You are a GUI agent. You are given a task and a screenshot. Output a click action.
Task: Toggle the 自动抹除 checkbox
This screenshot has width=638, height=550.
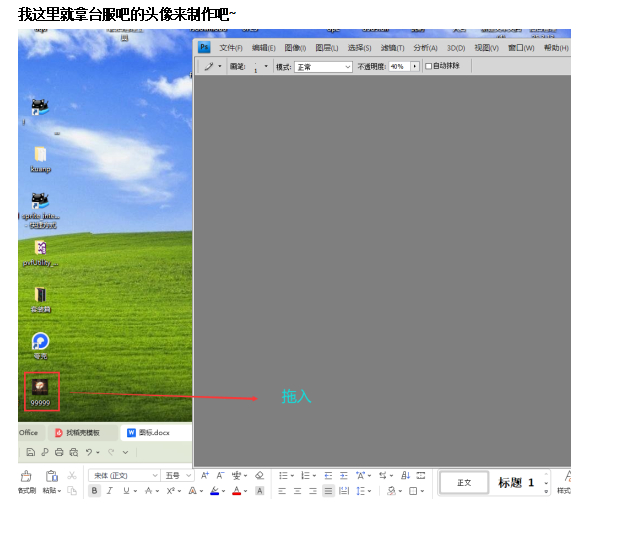429,67
